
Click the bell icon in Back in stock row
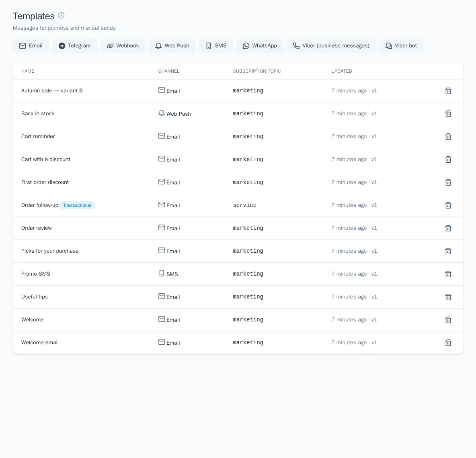click(x=162, y=113)
